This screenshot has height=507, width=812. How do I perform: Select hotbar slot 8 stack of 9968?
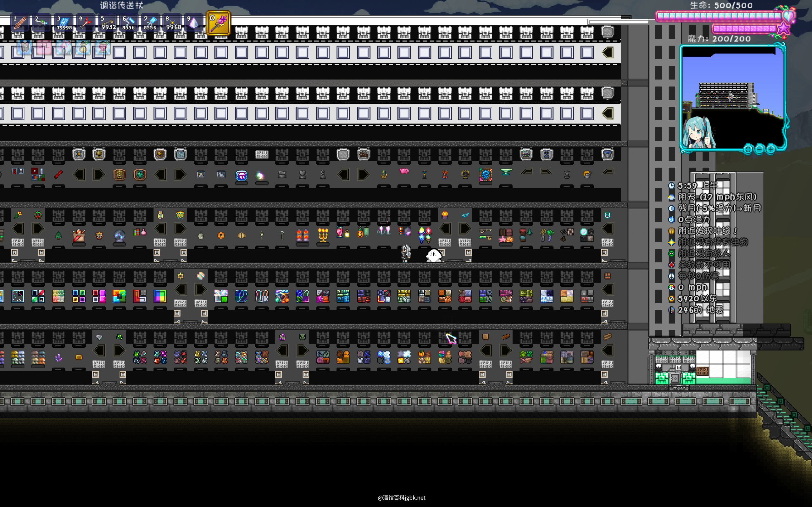coord(173,23)
